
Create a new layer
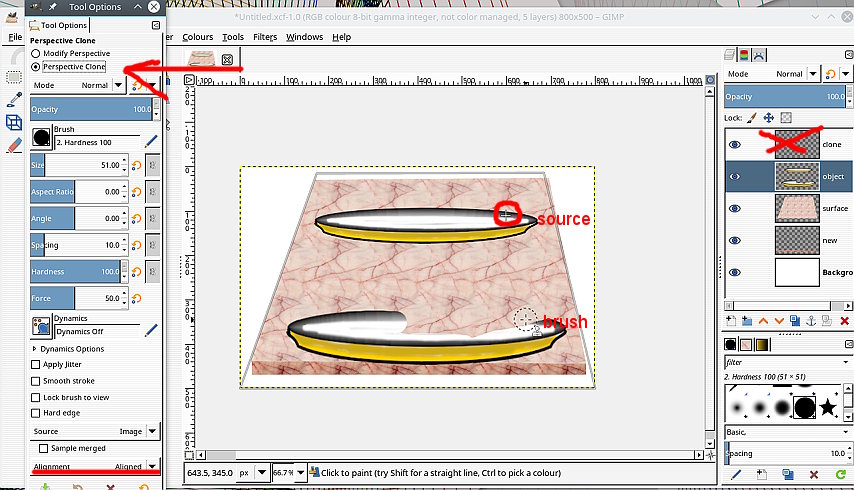tap(731, 321)
